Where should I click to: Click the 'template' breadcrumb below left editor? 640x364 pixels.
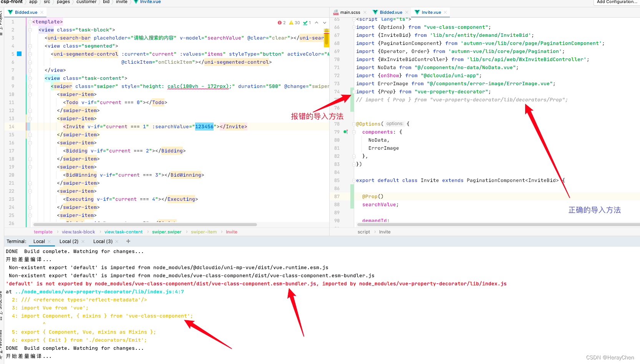click(x=43, y=232)
